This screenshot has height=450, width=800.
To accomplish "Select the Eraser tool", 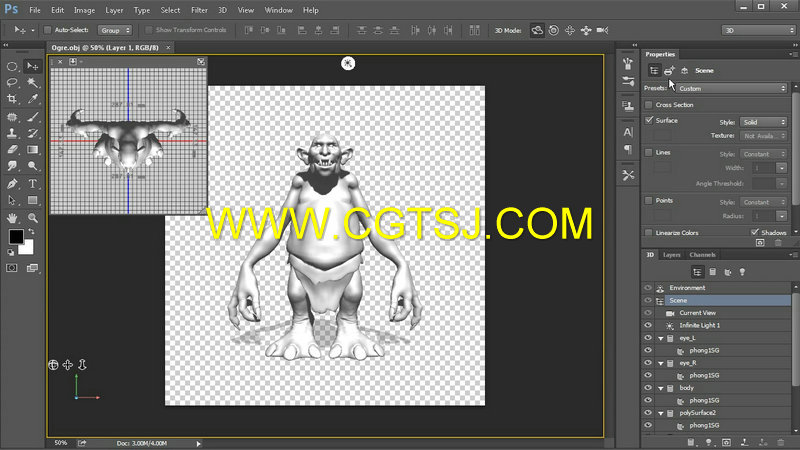I will [12, 149].
